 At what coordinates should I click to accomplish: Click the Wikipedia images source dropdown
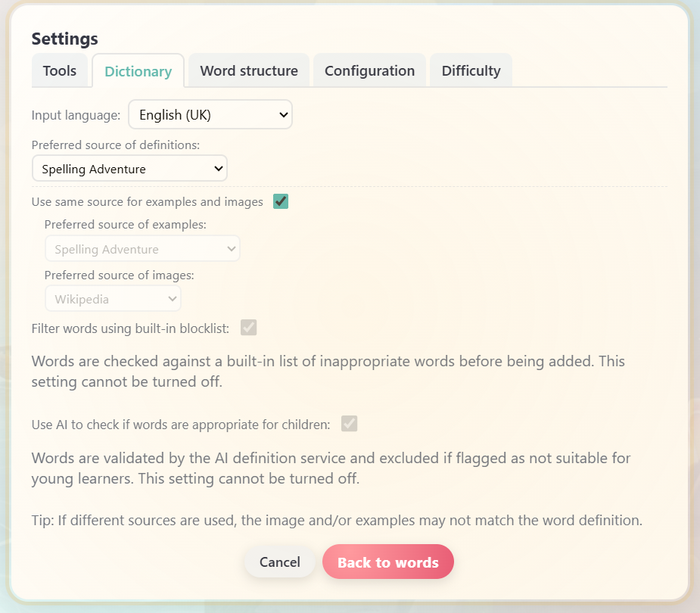[x=113, y=299]
